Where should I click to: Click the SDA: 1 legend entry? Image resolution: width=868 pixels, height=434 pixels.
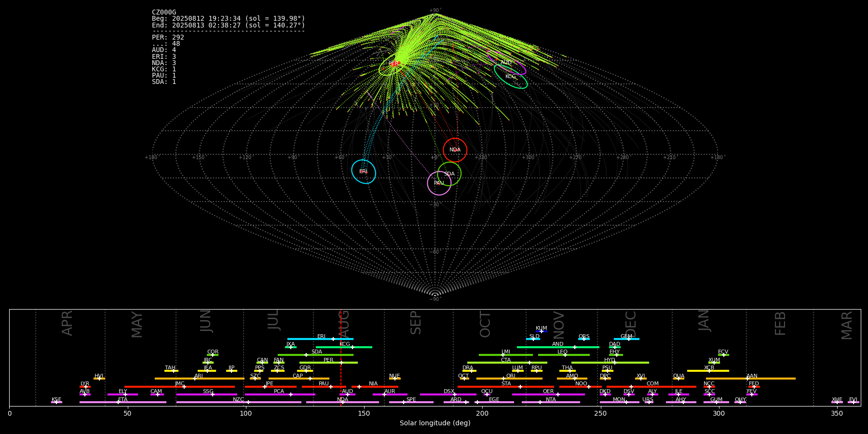[x=164, y=81]
